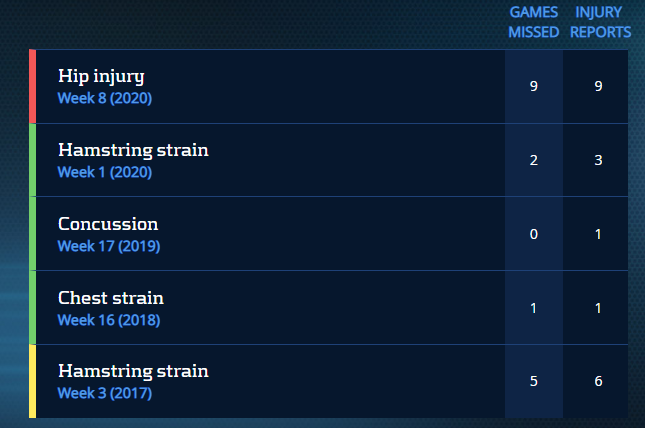
Task: Click the Week 3 (2017) link
Action: (104, 393)
